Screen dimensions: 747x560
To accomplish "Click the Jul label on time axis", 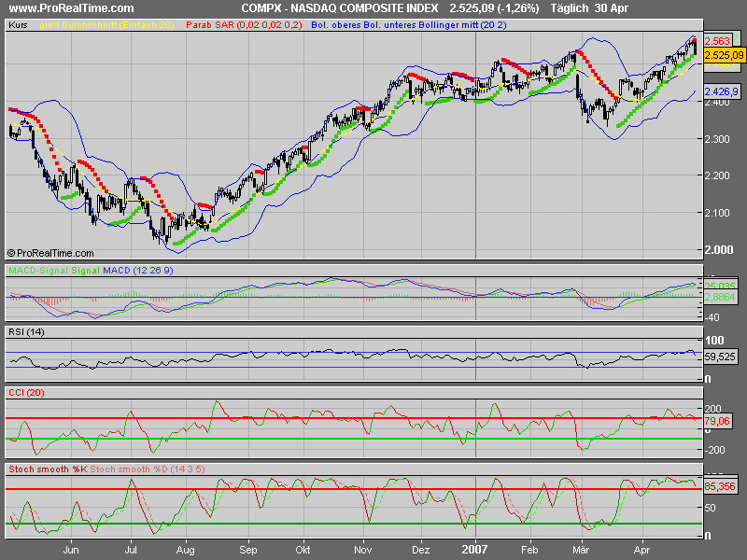I will (x=131, y=550).
